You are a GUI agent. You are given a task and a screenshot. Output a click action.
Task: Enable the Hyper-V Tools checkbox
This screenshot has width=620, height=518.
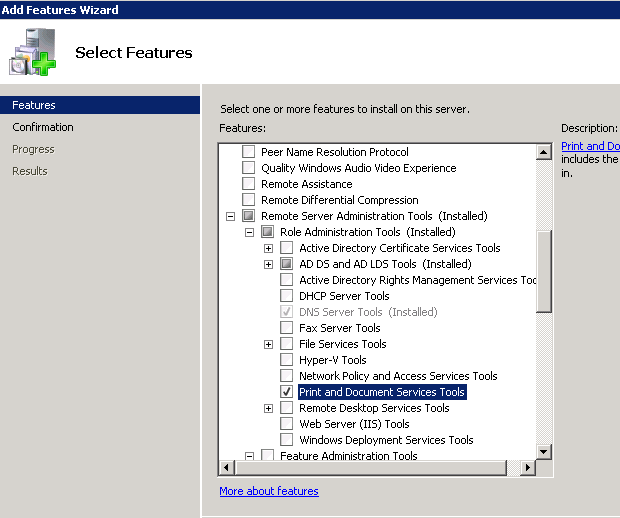287,360
